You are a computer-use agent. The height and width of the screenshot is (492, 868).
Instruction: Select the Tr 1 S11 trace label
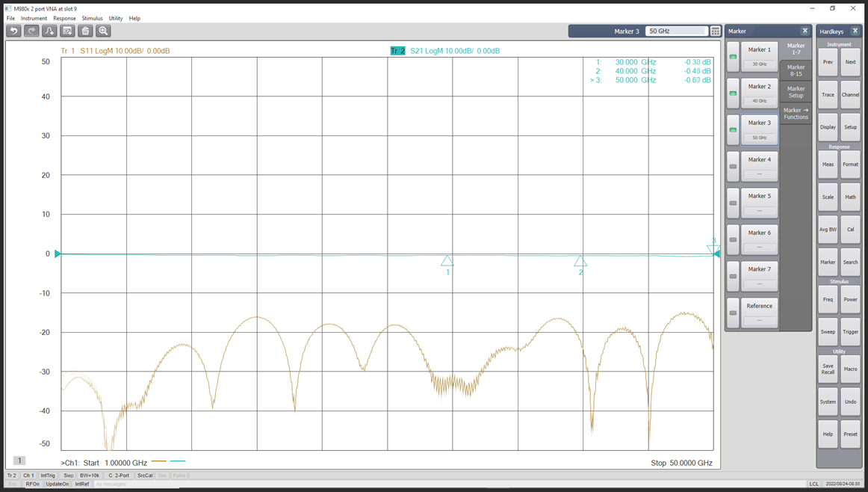pos(115,51)
